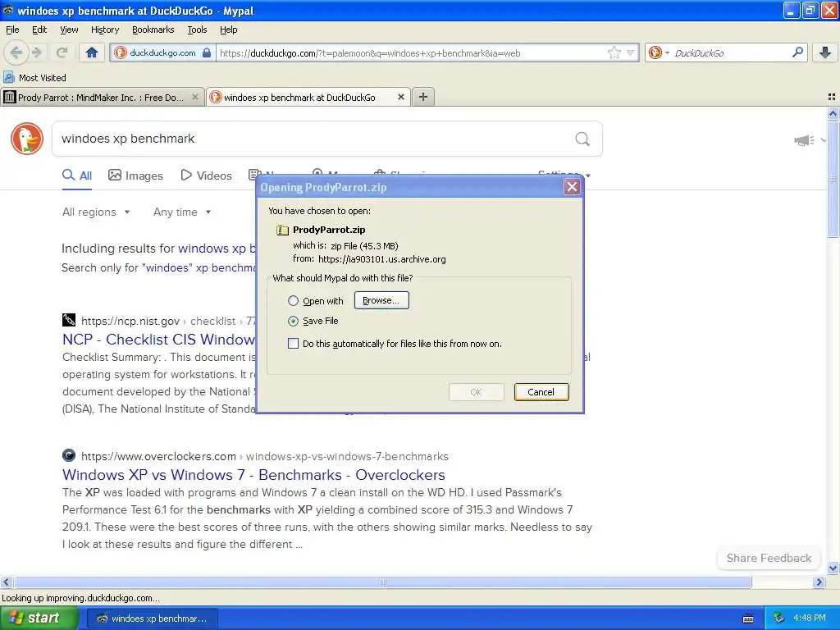Go to the Home page icon
This screenshot has width=840, height=630.
click(x=92, y=52)
